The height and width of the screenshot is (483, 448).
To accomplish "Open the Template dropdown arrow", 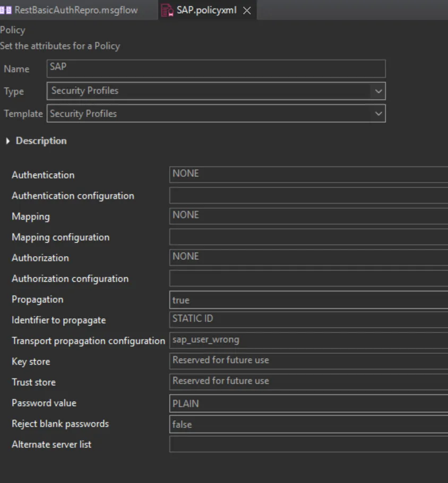I will 378,114.
